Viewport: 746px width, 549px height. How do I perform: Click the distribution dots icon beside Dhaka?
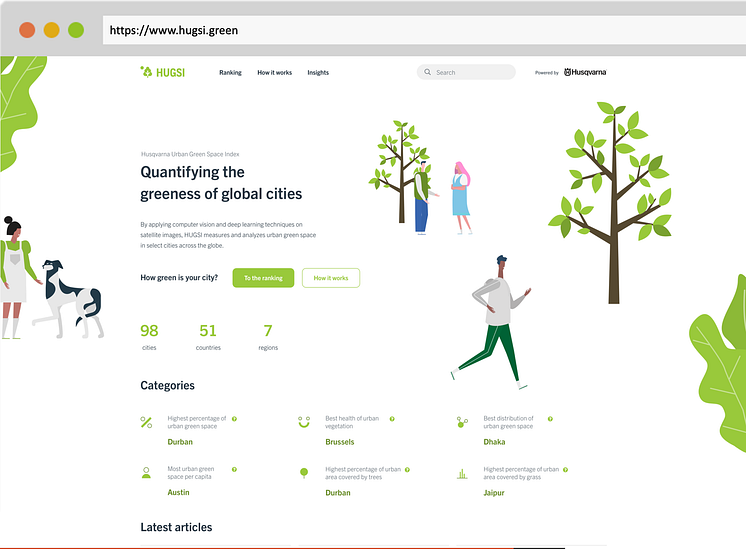(462, 422)
